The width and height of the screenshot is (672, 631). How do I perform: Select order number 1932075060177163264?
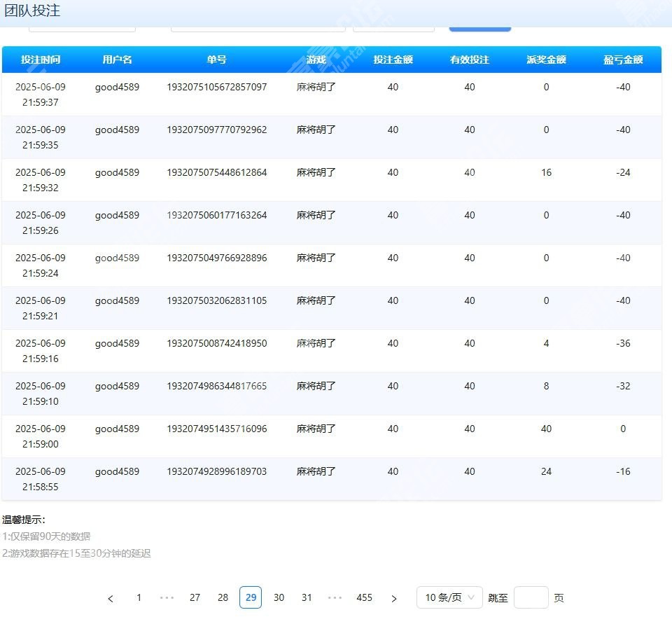click(x=217, y=215)
